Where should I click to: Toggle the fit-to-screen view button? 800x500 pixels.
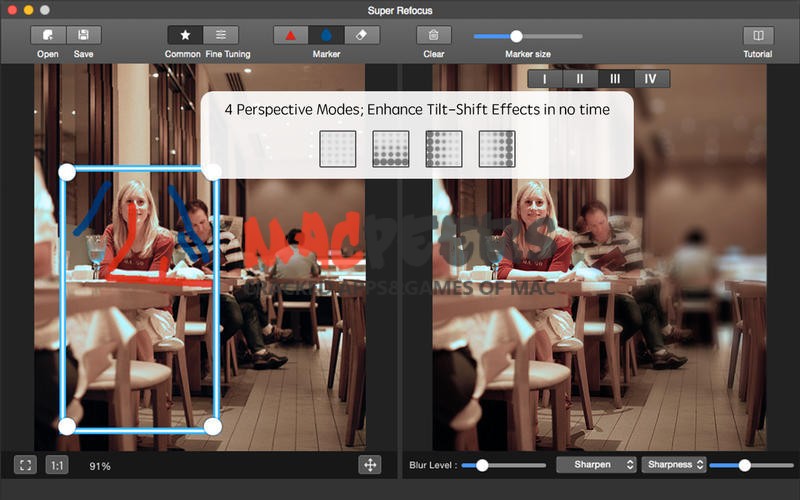click(26, 465)
